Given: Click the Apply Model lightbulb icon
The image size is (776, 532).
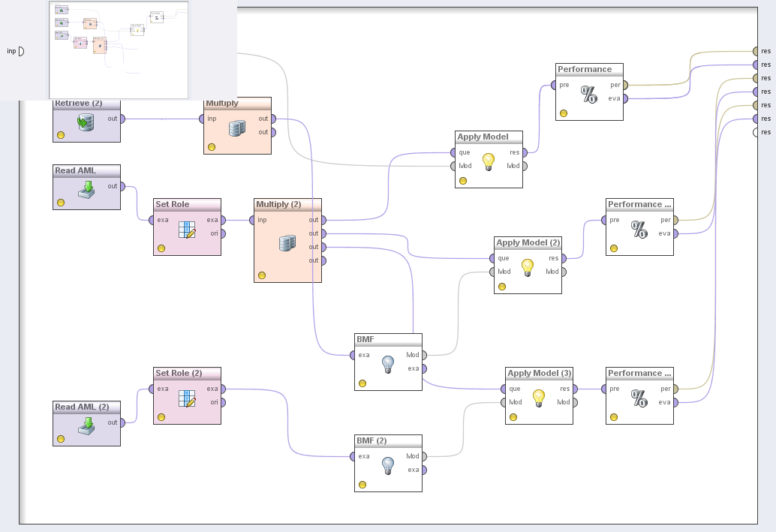Looking at the screenshot, I should click(489, 161).
